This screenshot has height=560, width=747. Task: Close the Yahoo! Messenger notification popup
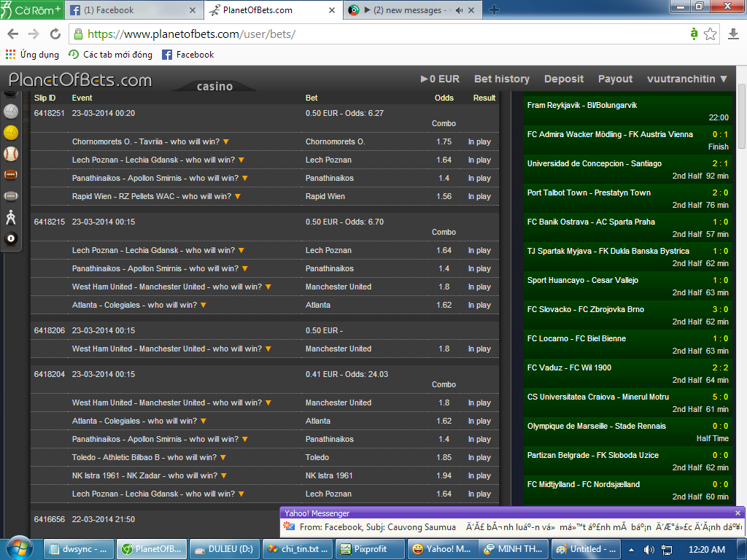(x=738, y=513)
